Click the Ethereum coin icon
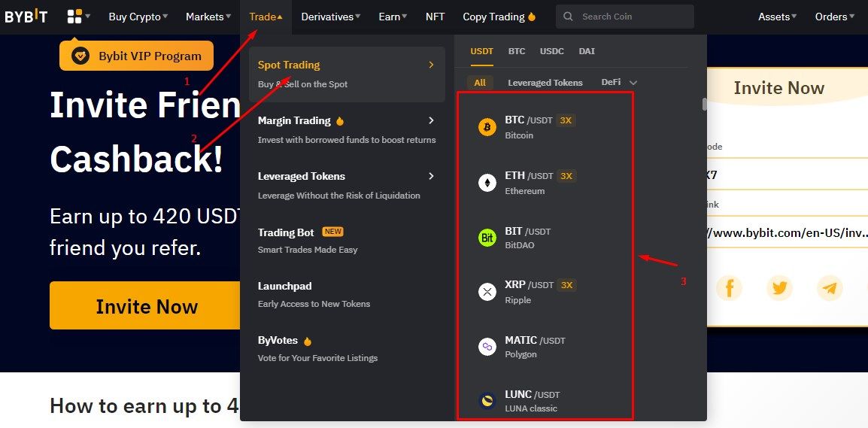 [x=487, y=183]
